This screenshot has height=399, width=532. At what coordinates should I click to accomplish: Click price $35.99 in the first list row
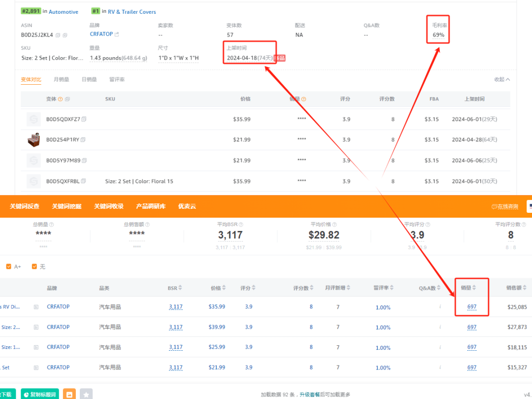coord(217,307)
